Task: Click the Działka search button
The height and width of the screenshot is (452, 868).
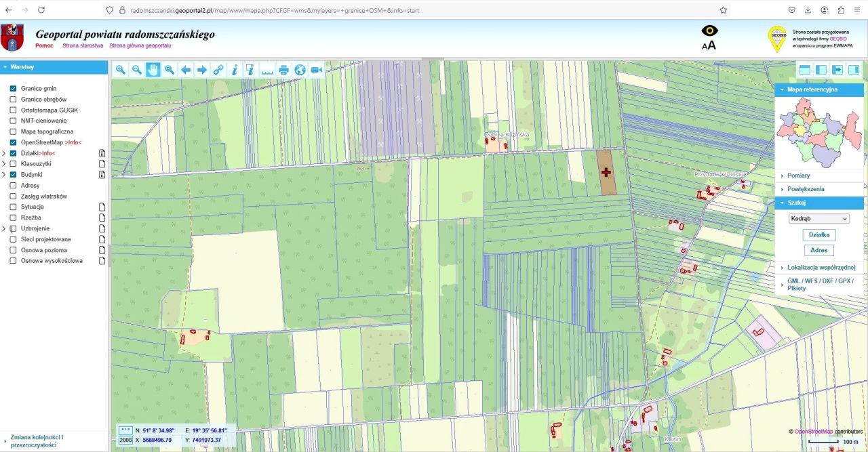Action: pos(819,235)
